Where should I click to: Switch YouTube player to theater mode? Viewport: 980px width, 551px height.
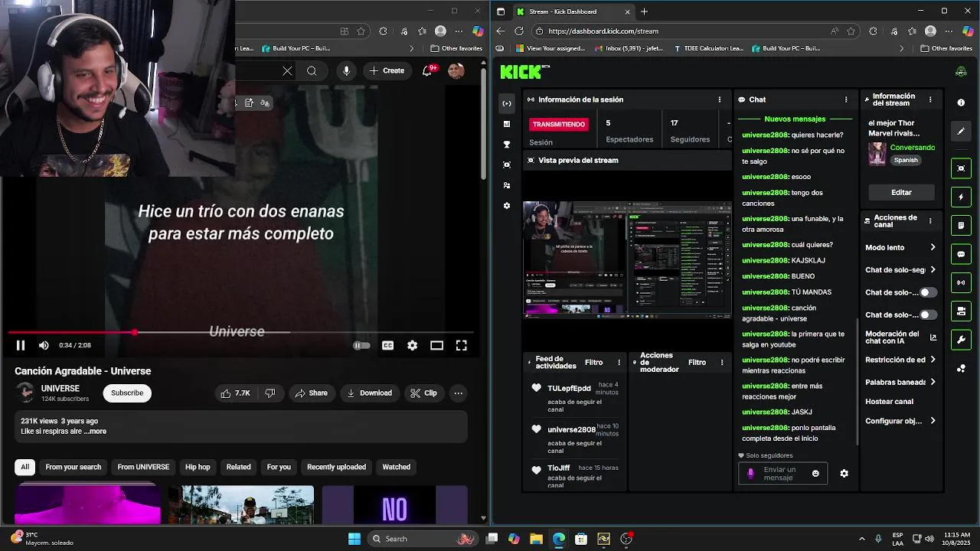coord(436,345)
